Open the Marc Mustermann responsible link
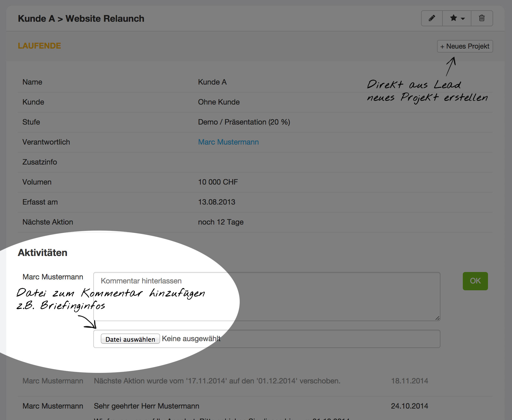This screenshot has width=512, height=420. pos(228,142)
